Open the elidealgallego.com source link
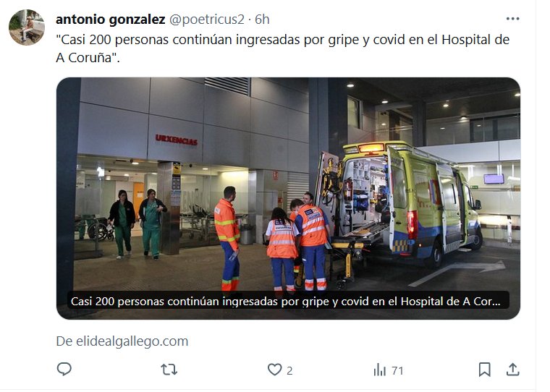The height and width of the screenshot is (392, 550). (x=122, y=341)
